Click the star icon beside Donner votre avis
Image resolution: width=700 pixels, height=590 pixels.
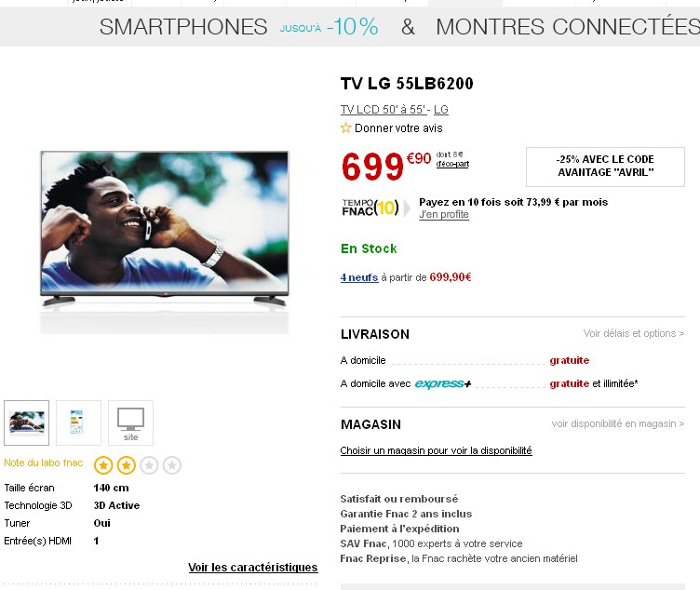click(346, 128)
